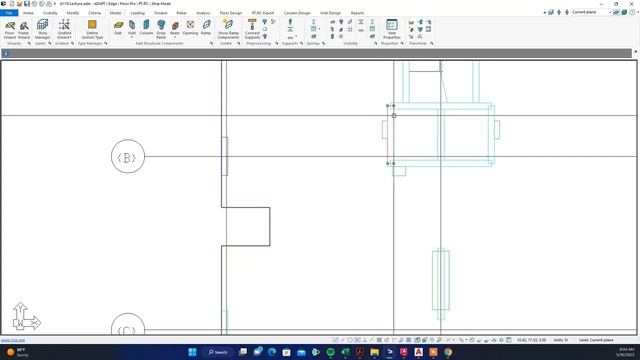The image size is (640, 360).
Task: Click the zoom magnifier icon in status bar
Action: coord(439,340)
